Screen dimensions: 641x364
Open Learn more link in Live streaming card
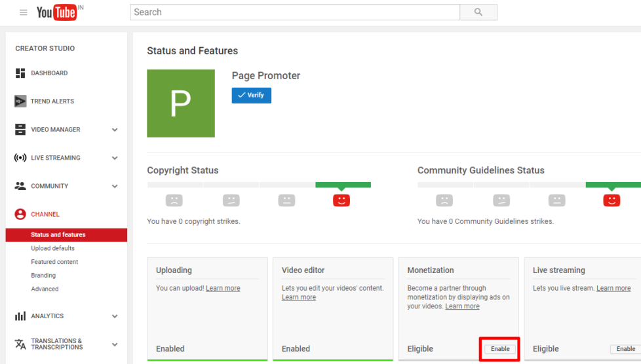[x=613, y=288]
